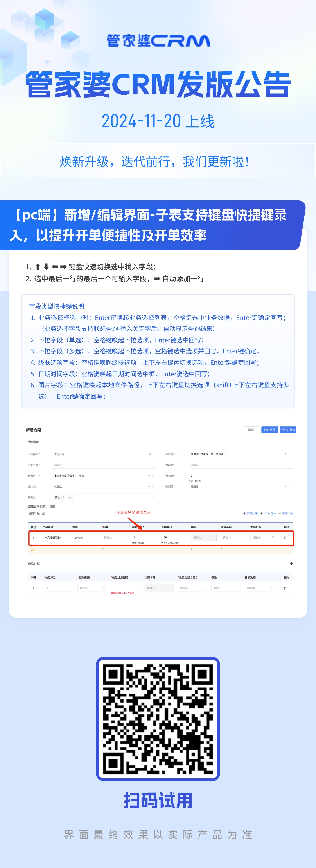Toggle the 启用合同收款 switch
316x868 pixels.
pos(51,507)
